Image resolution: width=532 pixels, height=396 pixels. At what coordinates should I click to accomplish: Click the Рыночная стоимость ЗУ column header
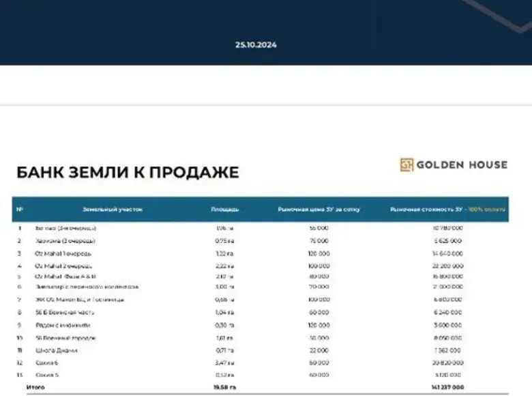(x=426, y=210)
